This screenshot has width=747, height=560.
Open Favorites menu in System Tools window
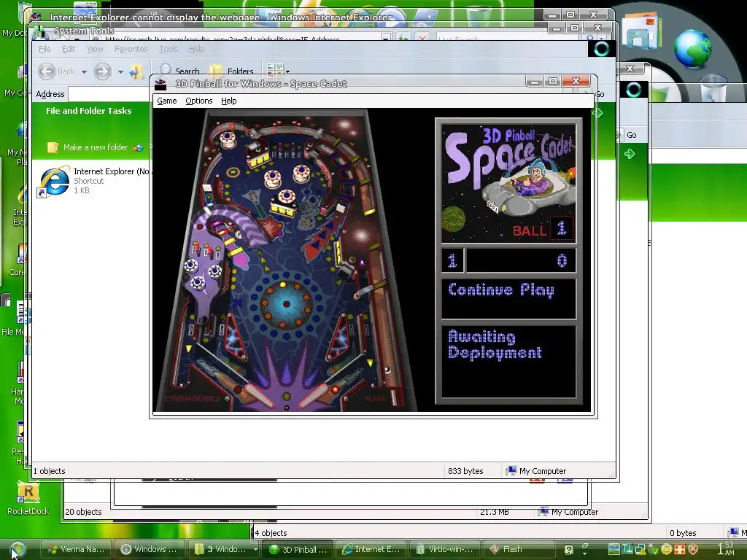coord(131,49)
